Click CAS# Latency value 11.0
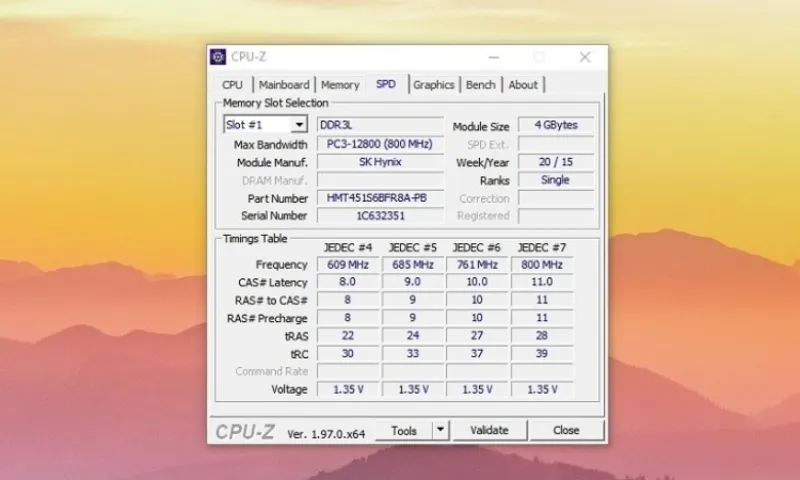This screenshot has width=800, height=480. pos(542,282)
